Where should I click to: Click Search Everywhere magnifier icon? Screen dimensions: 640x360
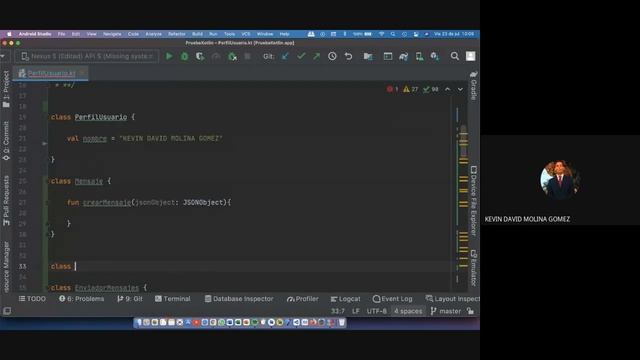coord(455,56)
